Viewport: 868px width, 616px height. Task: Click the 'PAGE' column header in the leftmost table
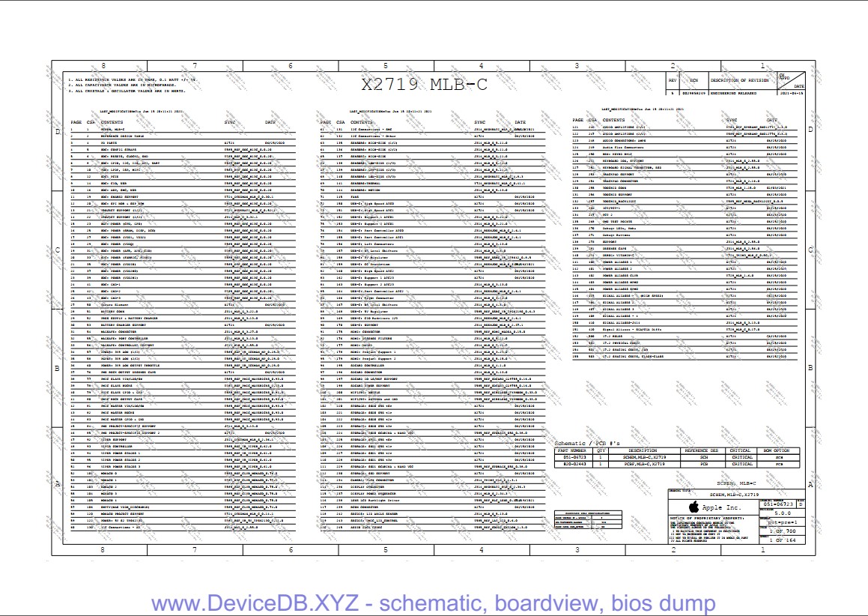[76, 122]
